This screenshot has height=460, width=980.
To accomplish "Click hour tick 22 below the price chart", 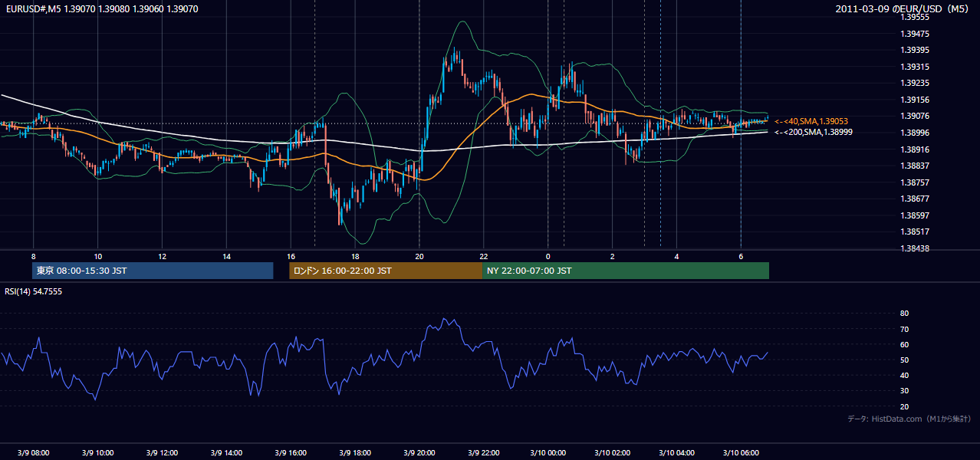I will 483,256.
